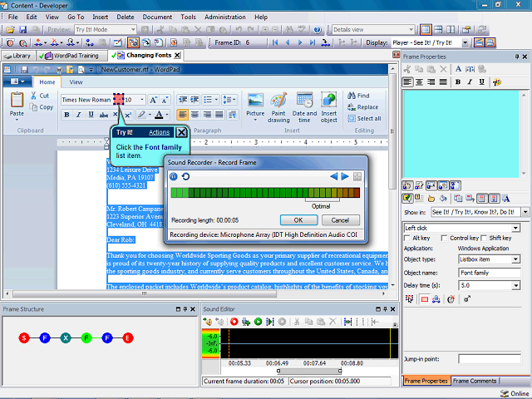The image size is (532, 399).
Task: Open the Left click action dropdown
Action: point(515,228)
